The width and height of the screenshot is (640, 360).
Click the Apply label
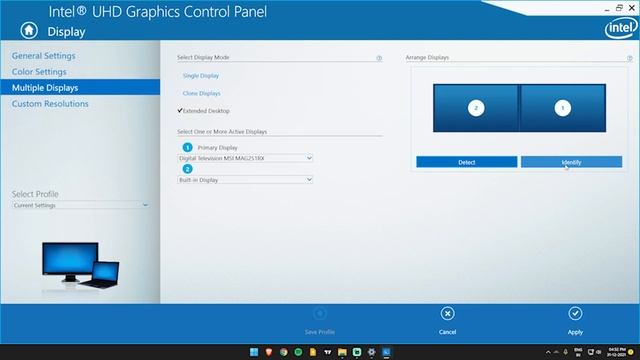click(x=575, y=332)
